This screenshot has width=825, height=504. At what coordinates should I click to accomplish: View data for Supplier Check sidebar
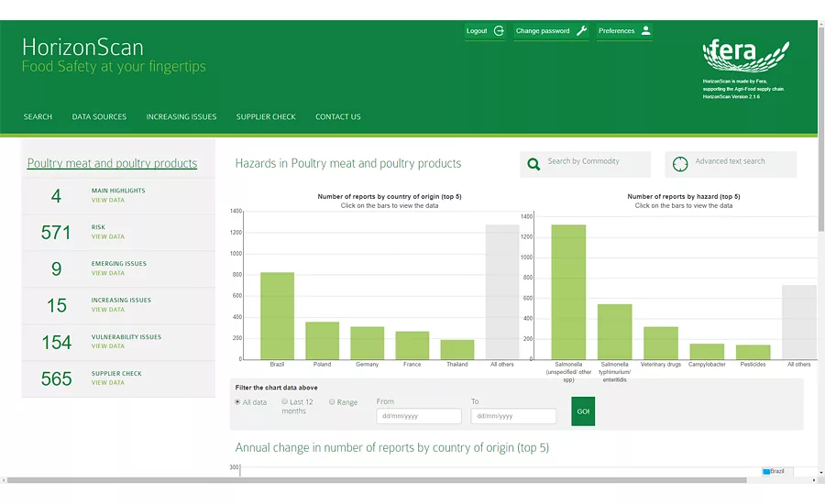click(x=108, y=382)
